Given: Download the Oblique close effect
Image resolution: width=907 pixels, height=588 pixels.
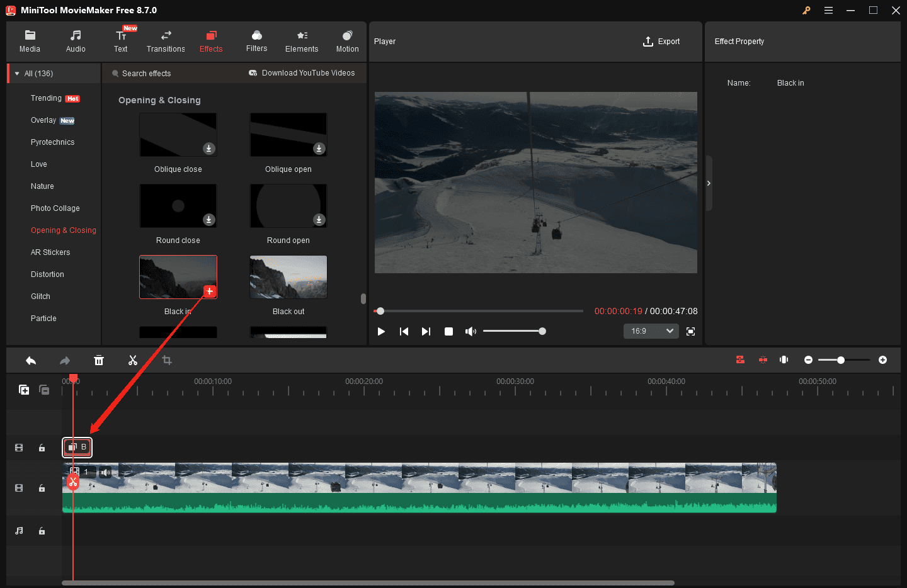Looking at the screenshot, I should [208, 149].
